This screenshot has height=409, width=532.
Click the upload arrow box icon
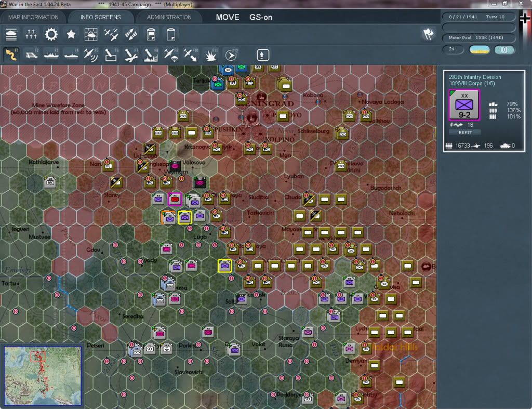(262, 55)
